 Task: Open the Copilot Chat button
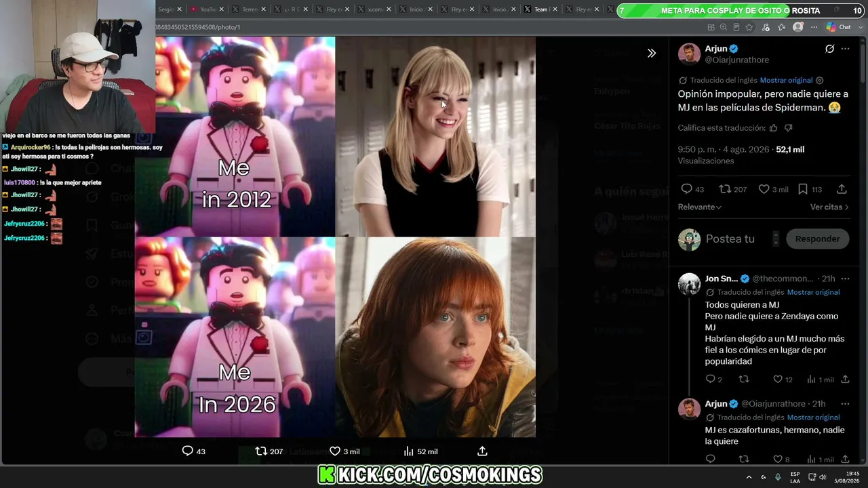(x=840, y=27)
